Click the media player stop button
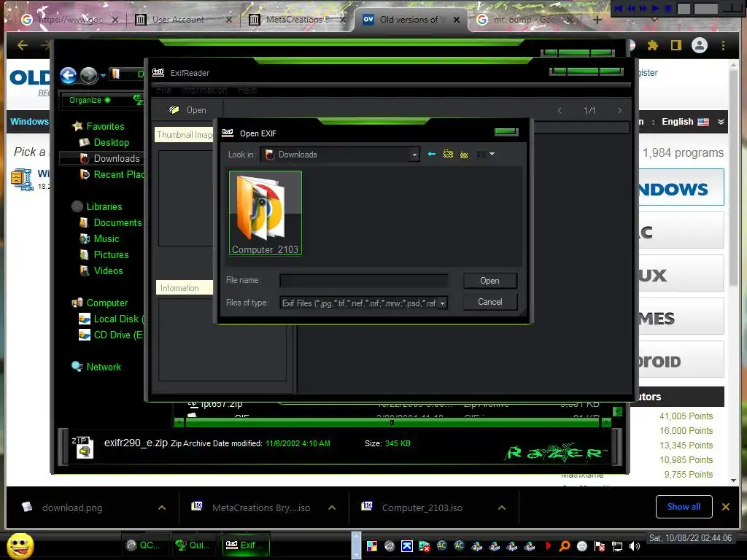 [x=668, y=8]
